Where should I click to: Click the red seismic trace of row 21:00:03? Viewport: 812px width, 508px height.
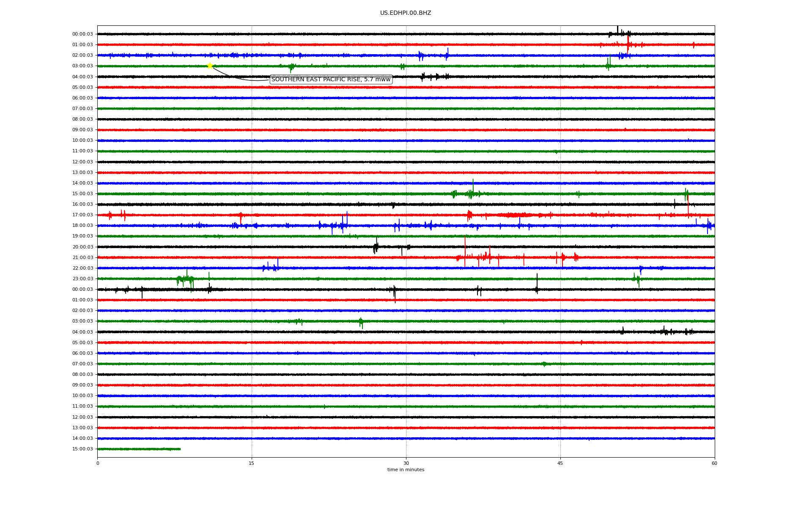pyautogui.click(x=406, y=257)
